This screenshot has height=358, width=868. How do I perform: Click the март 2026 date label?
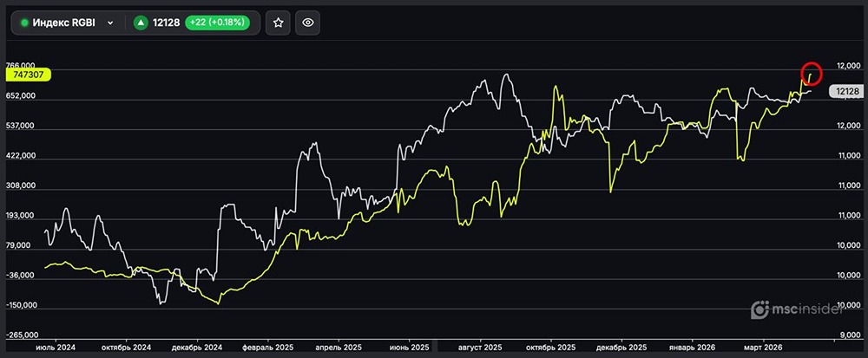(x=765, y=347)
